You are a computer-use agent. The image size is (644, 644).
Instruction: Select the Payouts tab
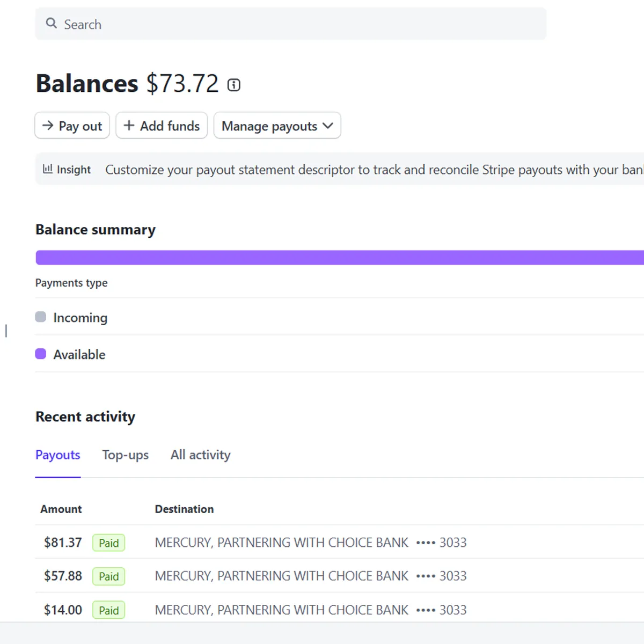[58, 455]
